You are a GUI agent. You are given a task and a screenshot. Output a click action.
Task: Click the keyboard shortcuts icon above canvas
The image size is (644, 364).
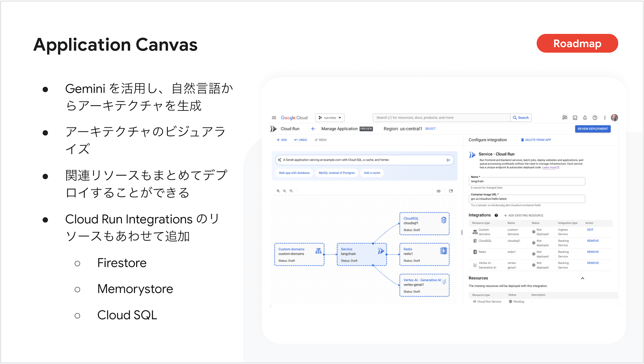pyautogui.click(x=439, y=191)
